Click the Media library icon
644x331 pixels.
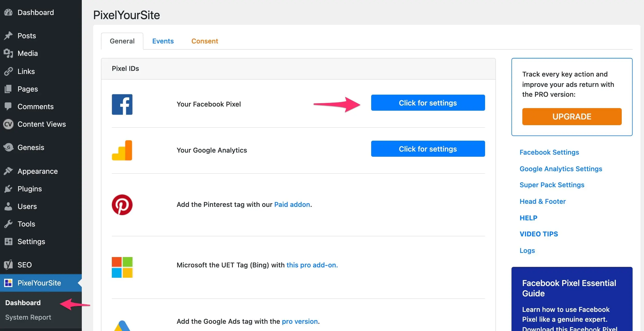8,53
